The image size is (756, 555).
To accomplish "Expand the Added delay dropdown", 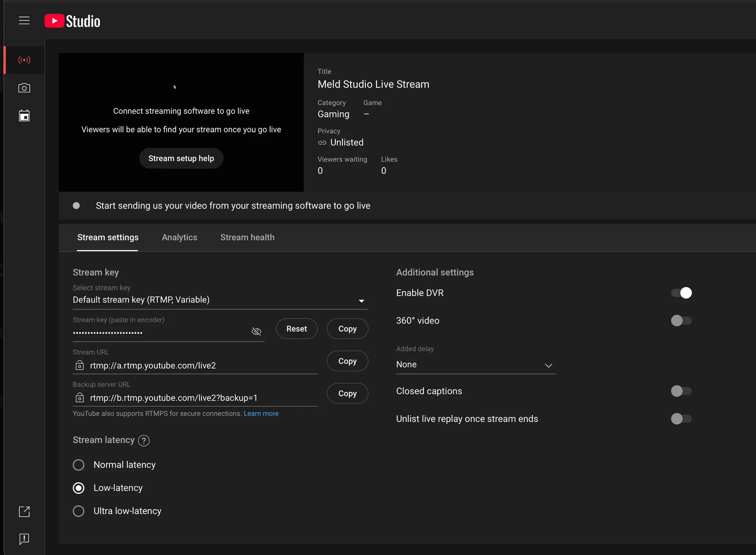I will pos(548,365).
